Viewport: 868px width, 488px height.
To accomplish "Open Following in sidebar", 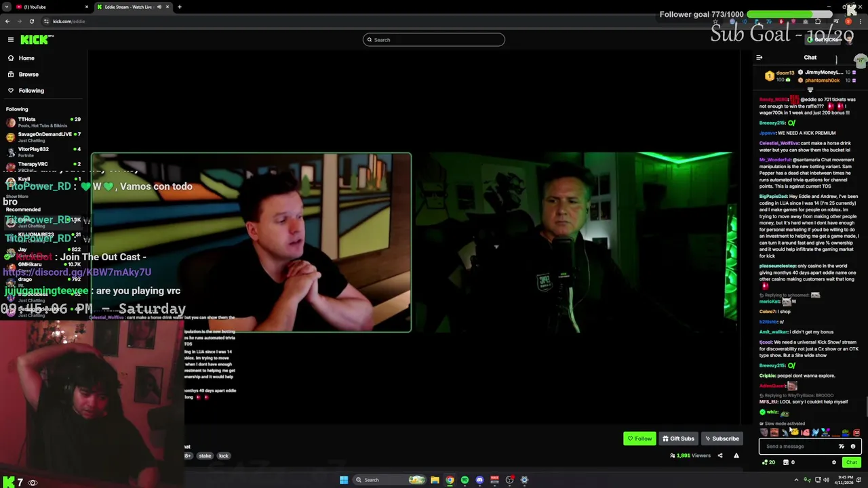I will (31, 91).
